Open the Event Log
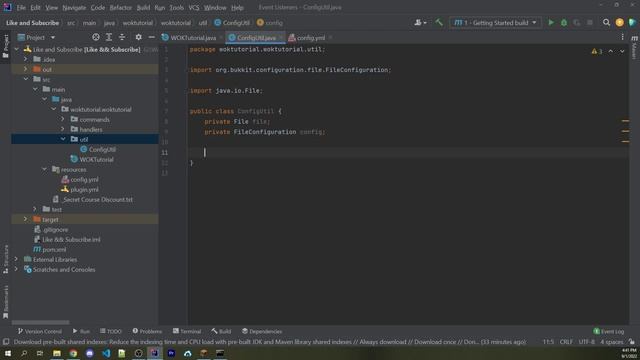Viewport: 640px width, 360px height. coord(609,331)
